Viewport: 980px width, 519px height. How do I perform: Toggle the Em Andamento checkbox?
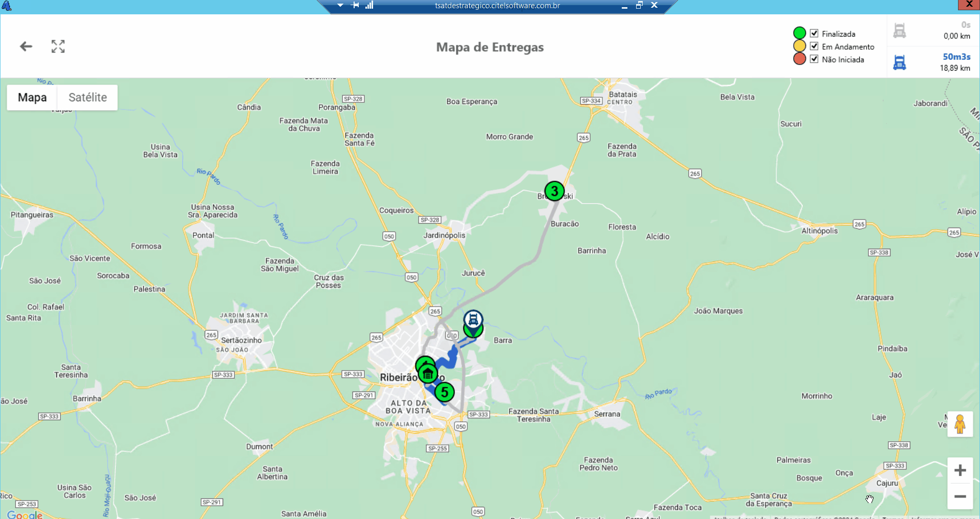pyautogui.click(x=814, y=46)
